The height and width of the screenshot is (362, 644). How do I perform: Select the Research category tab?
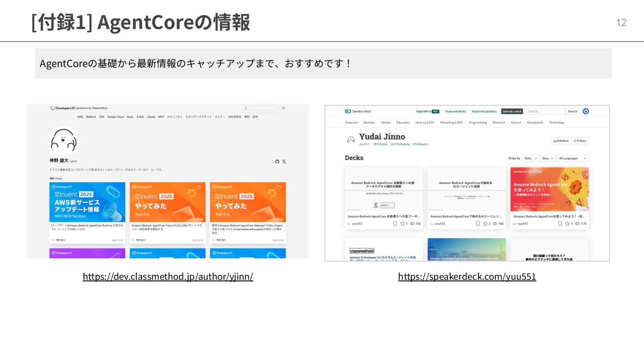click(499, 122)
